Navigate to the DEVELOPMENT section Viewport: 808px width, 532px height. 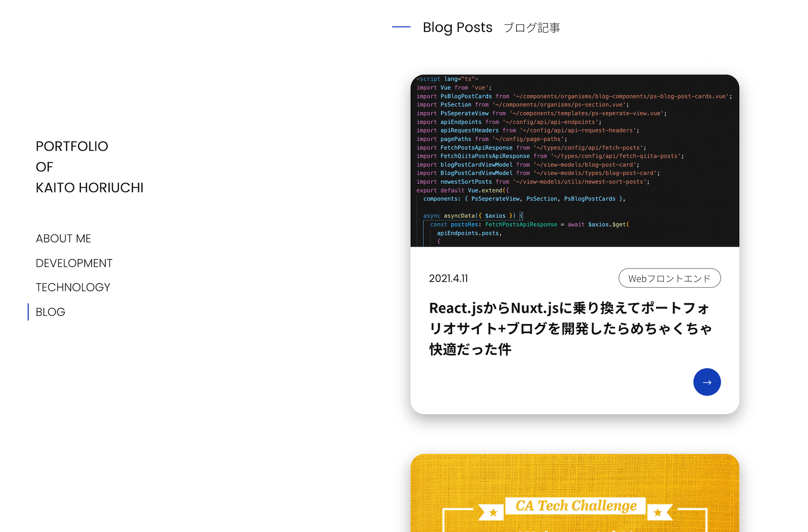(74, 263)
